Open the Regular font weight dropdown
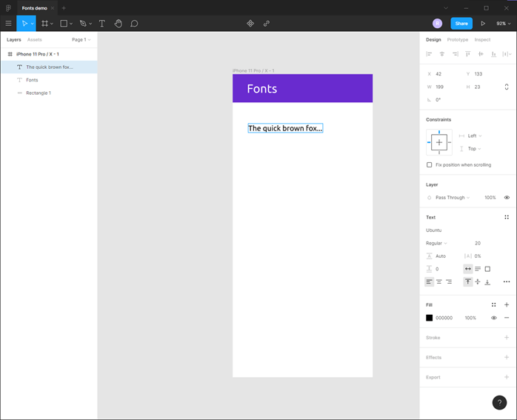Image resolution: width=517 pixels, height=420 pixels. [x=436, y=243]
